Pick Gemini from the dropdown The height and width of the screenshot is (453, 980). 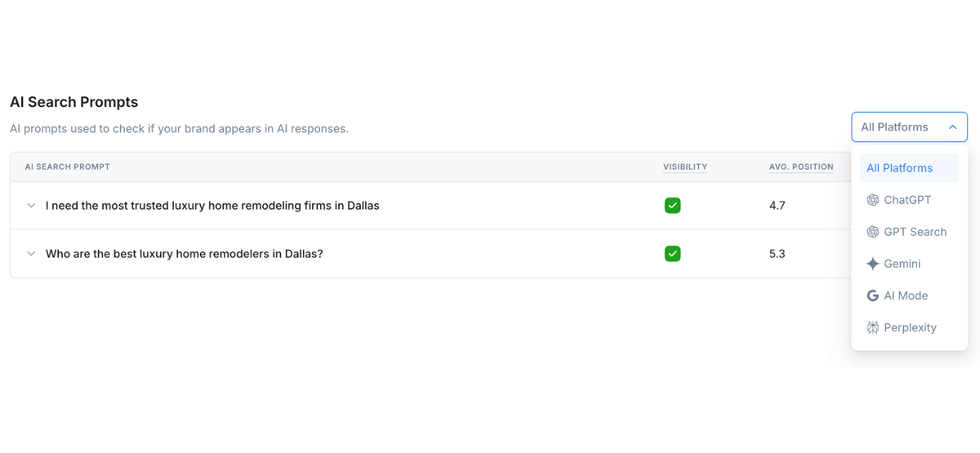(x=902, y=264)
